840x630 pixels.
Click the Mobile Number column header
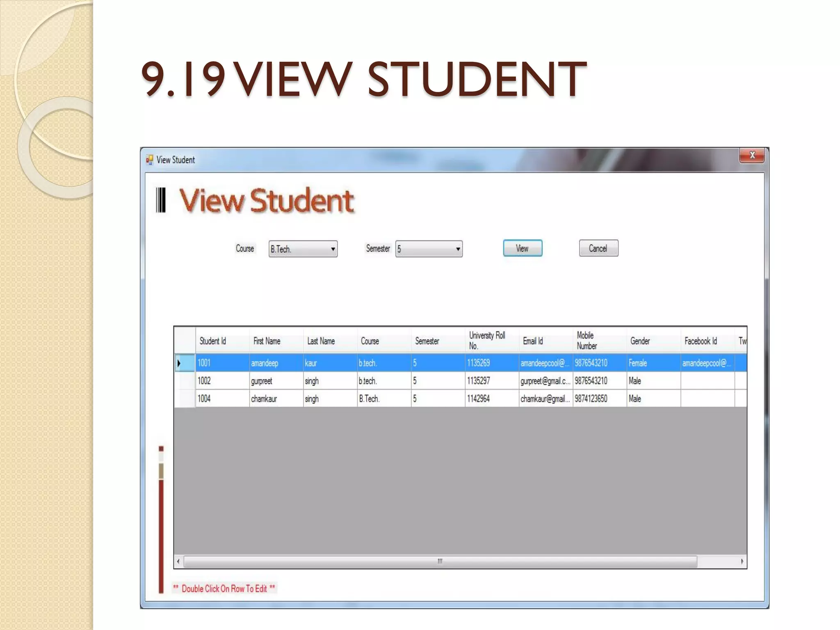600,340
